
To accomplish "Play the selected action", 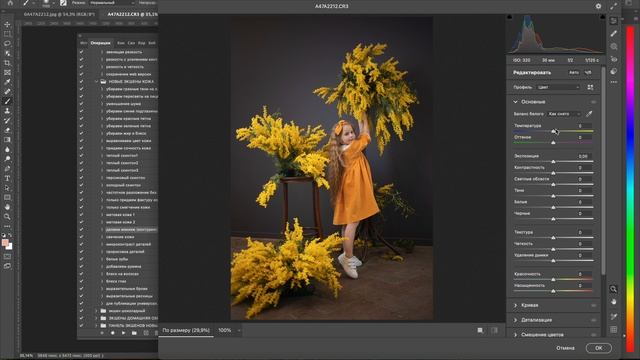I will (123, 333).
